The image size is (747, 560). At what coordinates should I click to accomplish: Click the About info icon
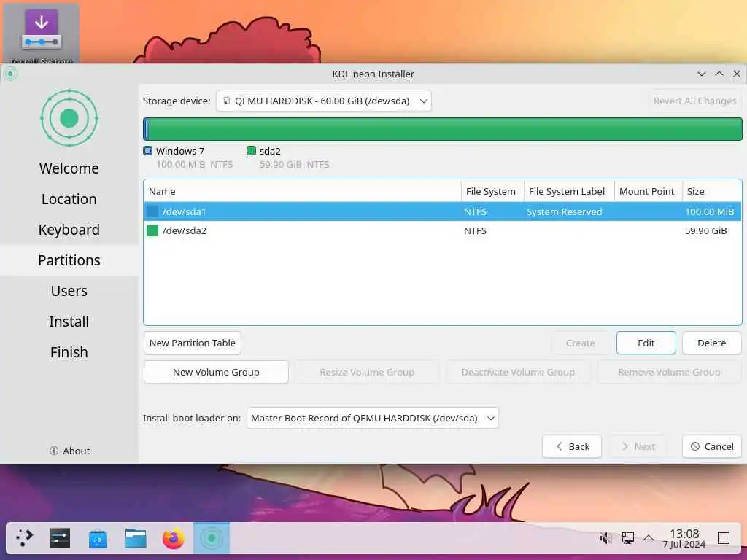coord(54,451)
